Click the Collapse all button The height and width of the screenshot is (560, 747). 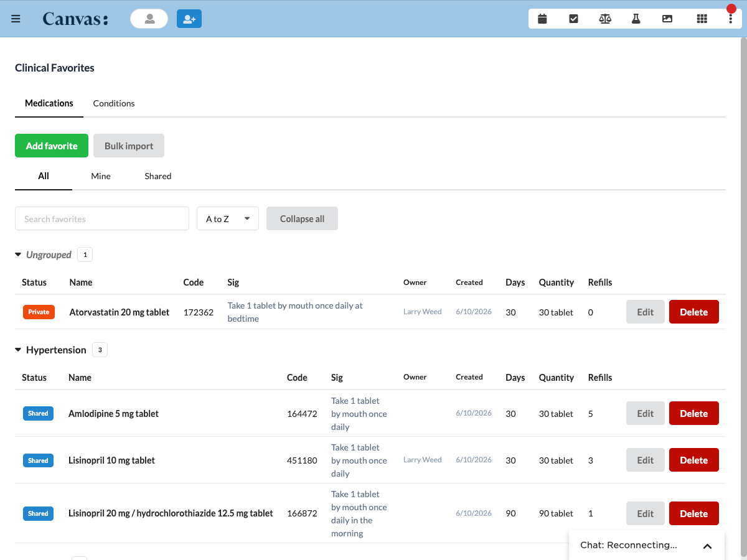(302, 218)
